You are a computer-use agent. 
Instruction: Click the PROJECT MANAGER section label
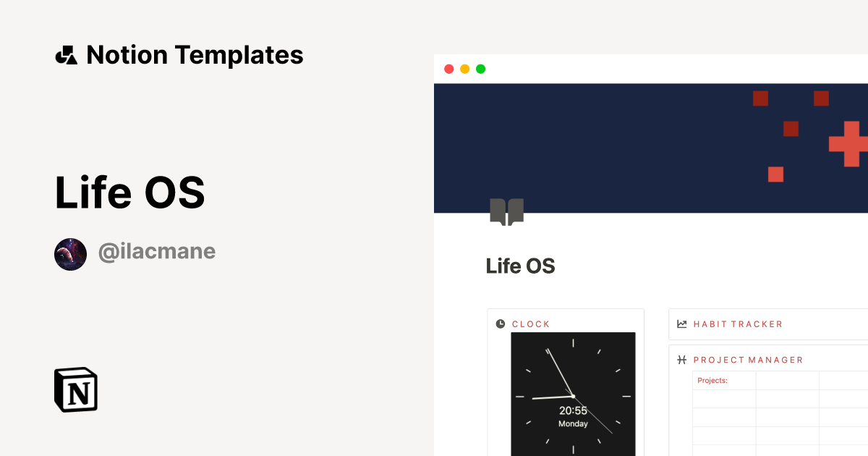(x=748, y=359)
